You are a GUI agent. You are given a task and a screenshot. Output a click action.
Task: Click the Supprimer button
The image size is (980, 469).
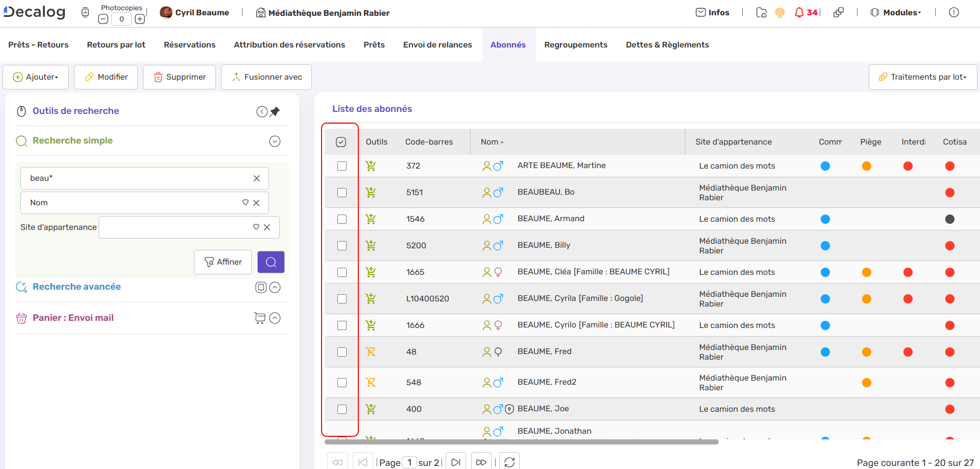(179, 77)
